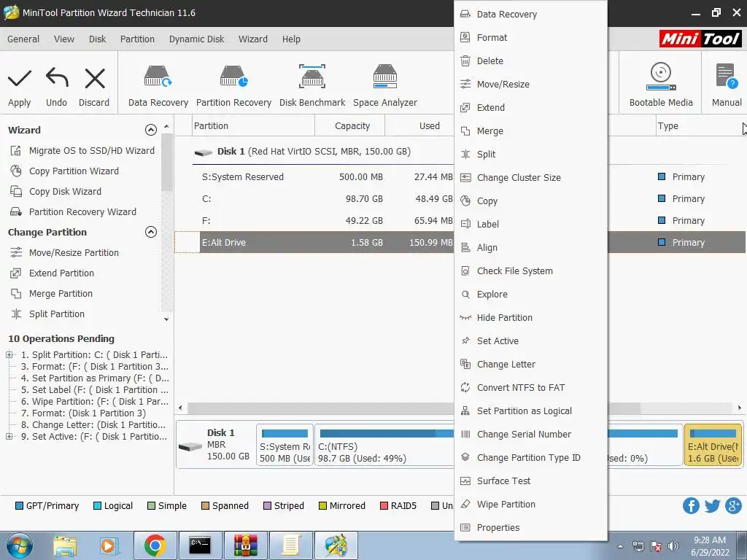Screen dimensions: 747x560
Task: Open the General menu
Action: [23, 39]
